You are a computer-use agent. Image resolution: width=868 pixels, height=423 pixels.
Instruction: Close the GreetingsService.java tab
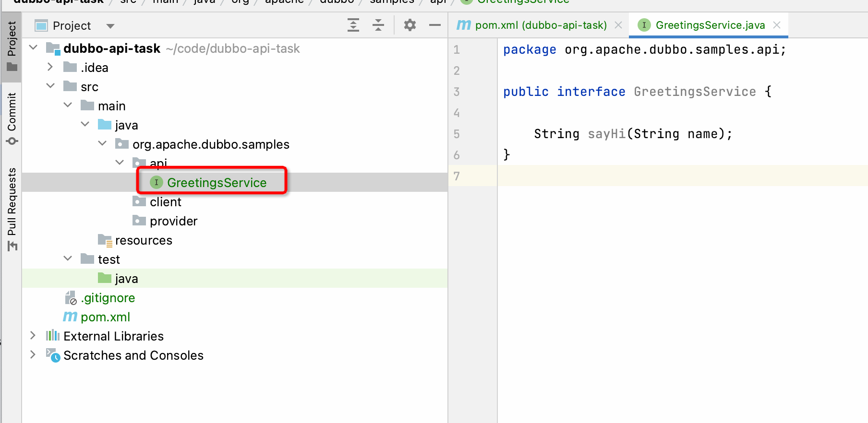777,25
